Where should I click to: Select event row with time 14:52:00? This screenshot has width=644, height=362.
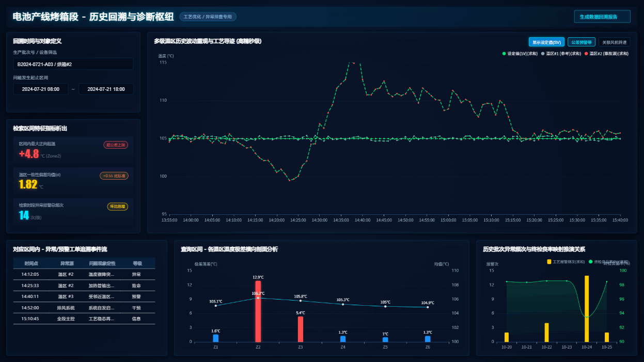(x=84, y=308)
